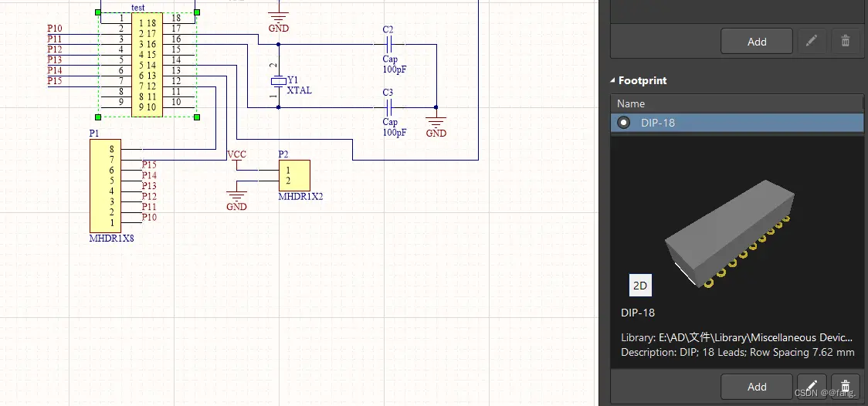Click the GND power port right of C3
The image size is (868, 406).
436,122
